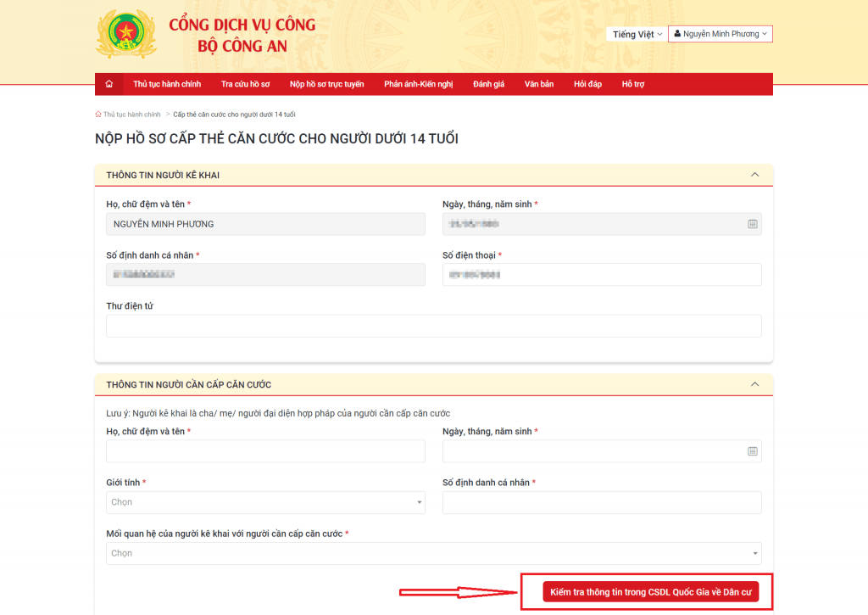Screen dimensions: 868x615
Task: Open Đánh giá menu item
Action: 489,84
